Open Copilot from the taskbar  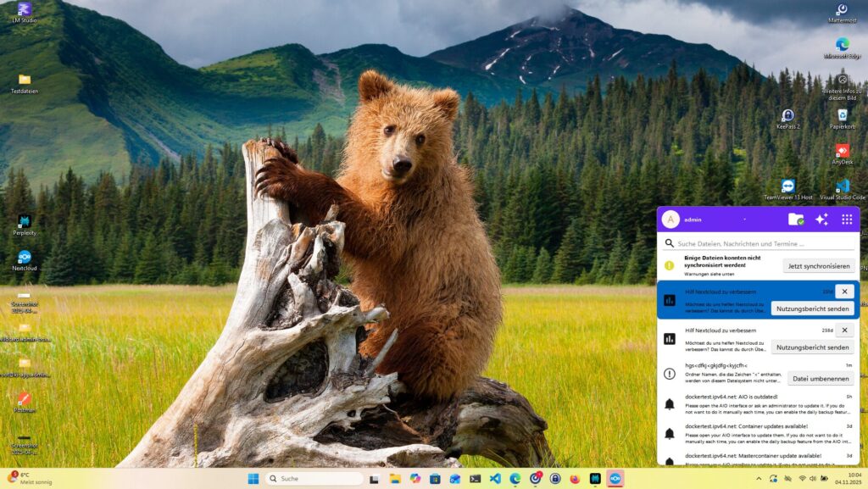pyautogui.click(x=414, y=479)
